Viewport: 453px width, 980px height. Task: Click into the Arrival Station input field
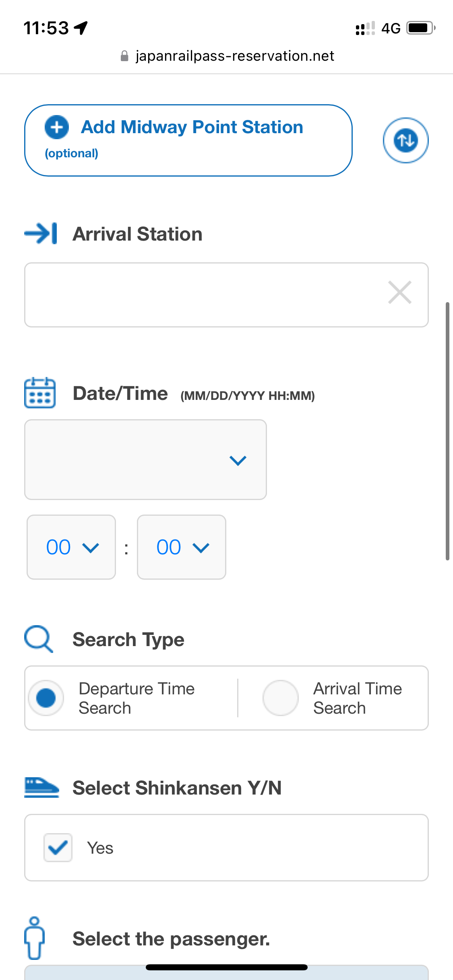(226, 295)
